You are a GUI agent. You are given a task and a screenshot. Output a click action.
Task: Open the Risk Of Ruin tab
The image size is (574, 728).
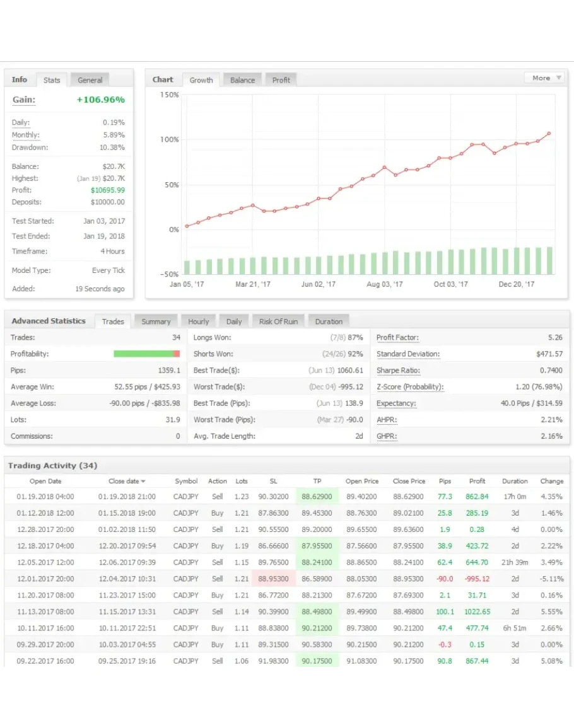pos(278,321)
